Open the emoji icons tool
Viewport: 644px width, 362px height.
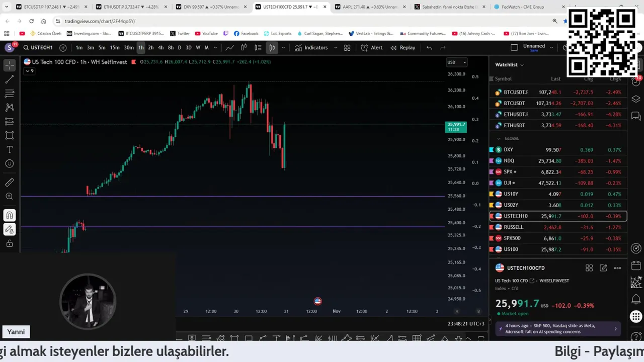click(x=10, y=164)
